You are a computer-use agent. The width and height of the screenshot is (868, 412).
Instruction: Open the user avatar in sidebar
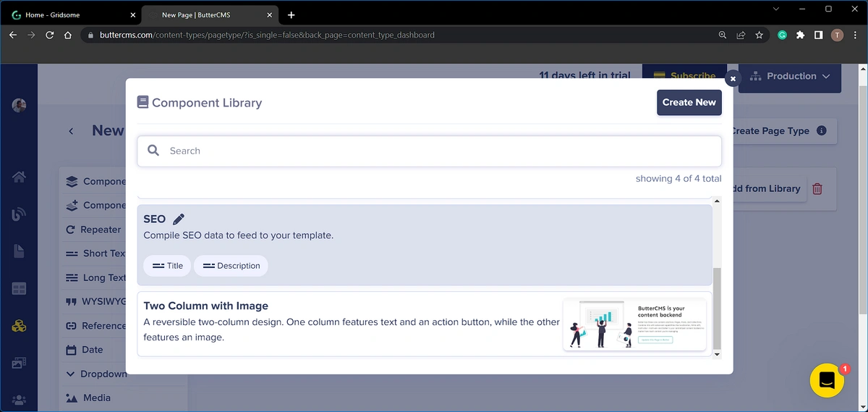pos(20,105)
